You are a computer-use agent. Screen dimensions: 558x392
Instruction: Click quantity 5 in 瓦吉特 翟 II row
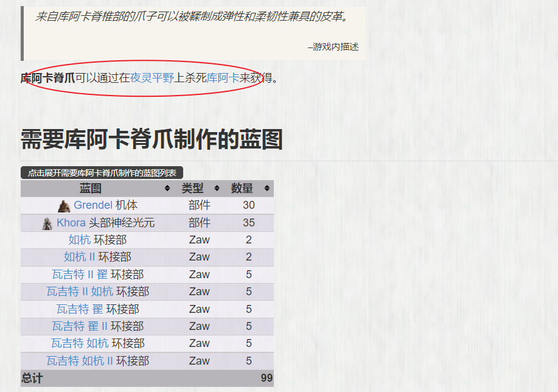coord(249,326)
